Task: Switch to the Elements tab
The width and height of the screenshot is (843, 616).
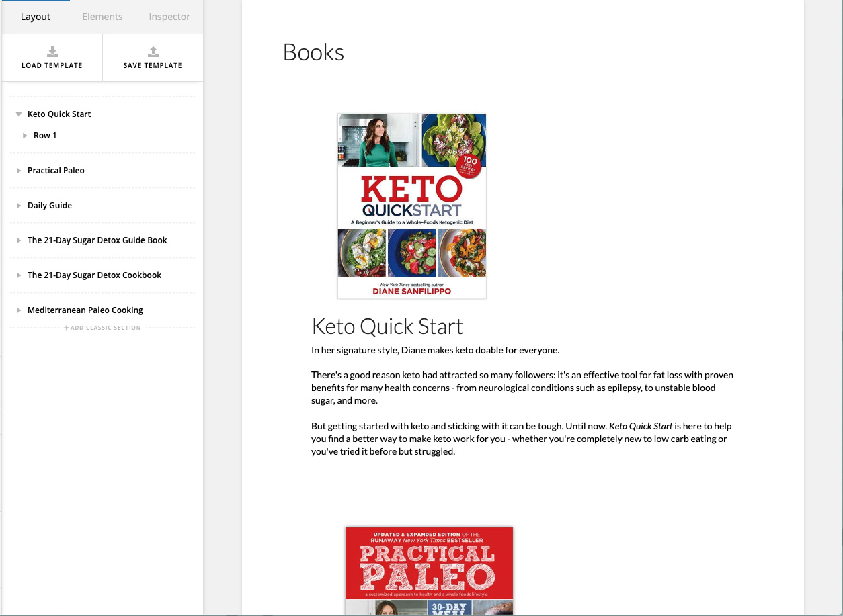Action: 102,17
